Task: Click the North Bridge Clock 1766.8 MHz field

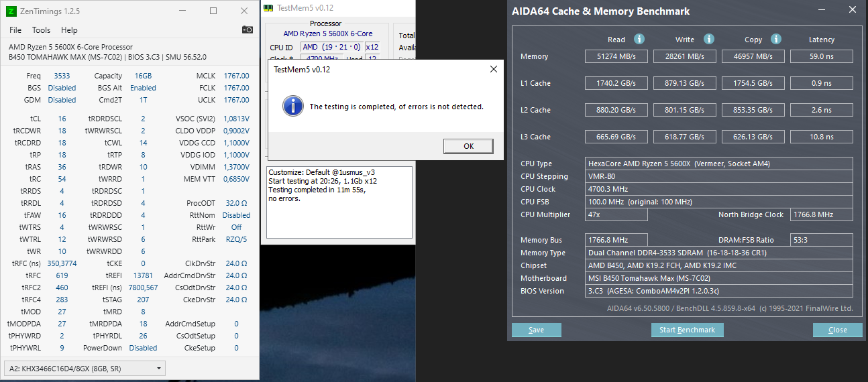Action: (822, 214)
